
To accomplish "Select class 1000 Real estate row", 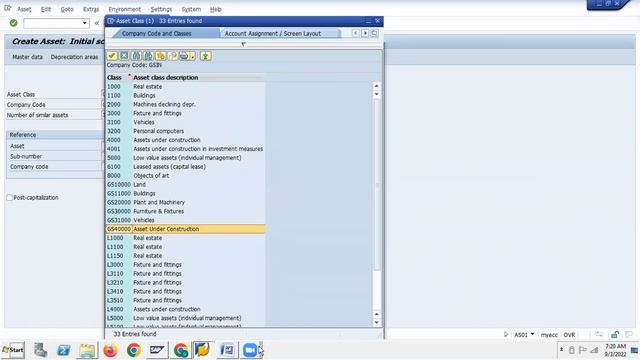I will (x=185, y=87).
